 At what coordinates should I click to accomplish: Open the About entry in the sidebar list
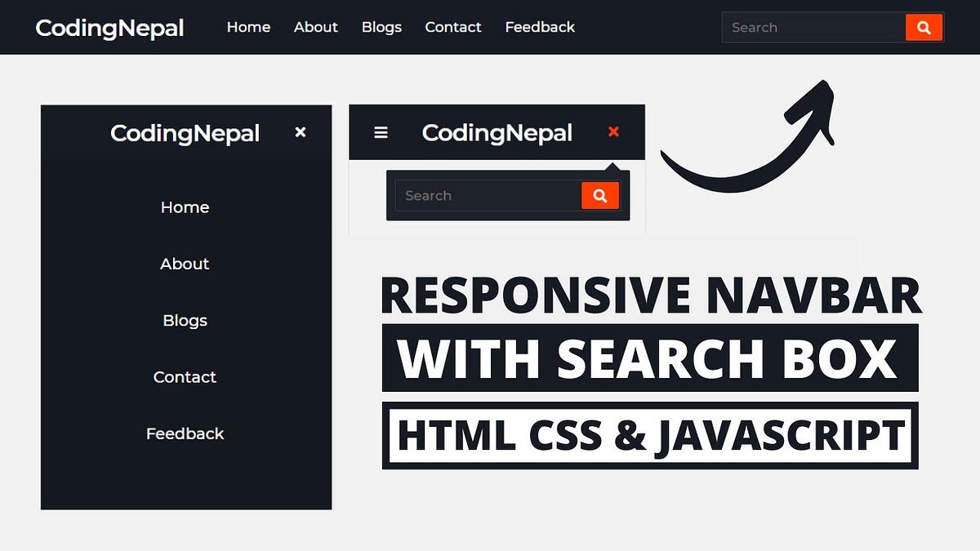185,264
